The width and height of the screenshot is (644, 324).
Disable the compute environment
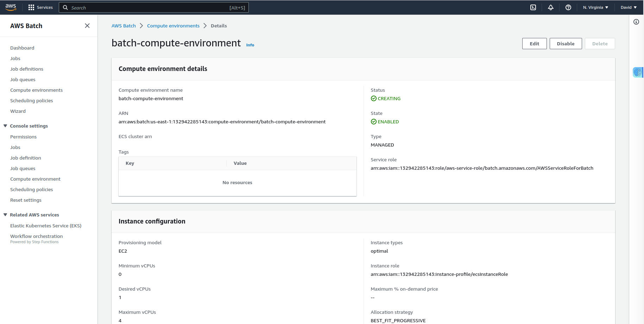tap(566, 44)
